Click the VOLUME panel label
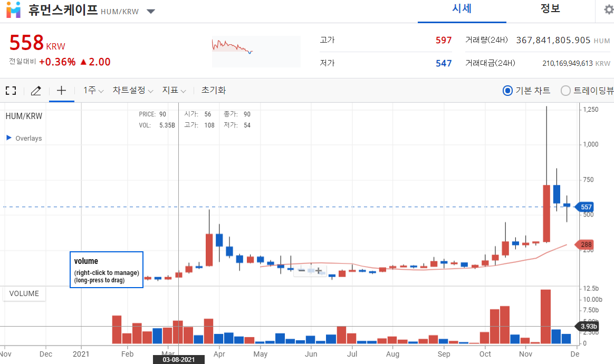The image size is (614, 364). click(24, 293)
